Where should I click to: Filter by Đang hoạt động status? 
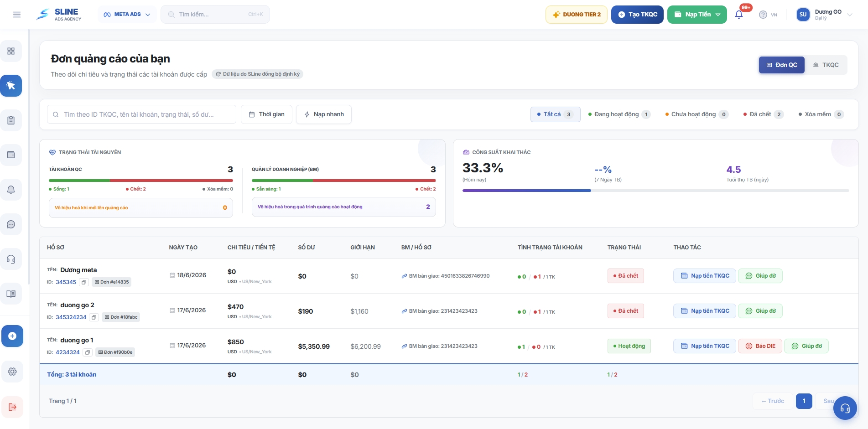(x=619, y=114)
